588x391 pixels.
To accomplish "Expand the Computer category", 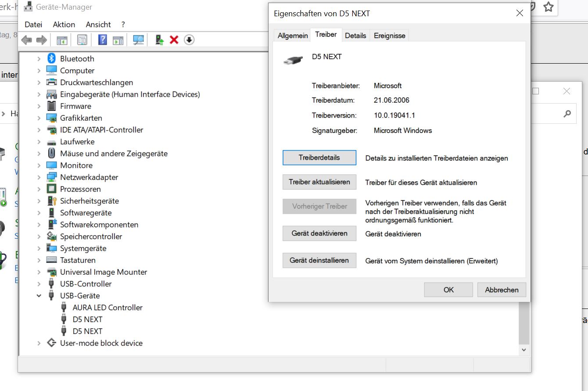I will tap(39, 70).
